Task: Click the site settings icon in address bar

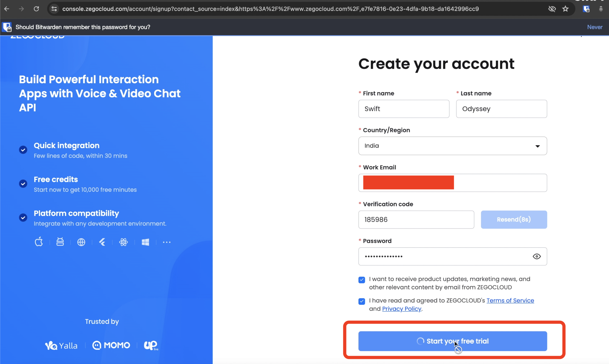Action: pos(54,9)
